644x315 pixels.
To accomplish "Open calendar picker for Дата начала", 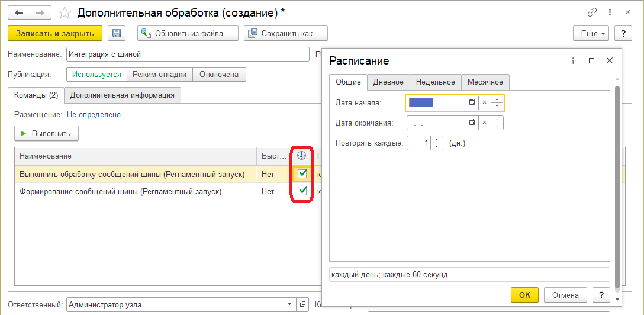I will click(x=472, y=102).
